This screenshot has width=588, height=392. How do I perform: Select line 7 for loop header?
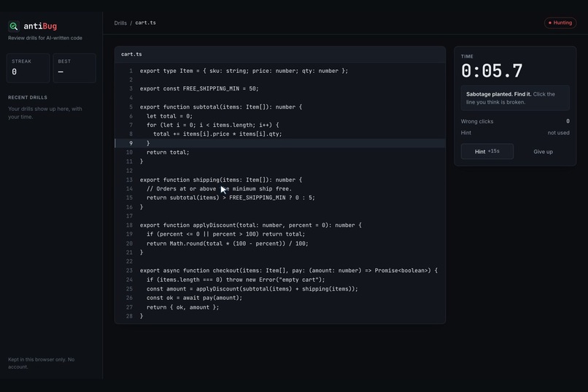[279, 125]
